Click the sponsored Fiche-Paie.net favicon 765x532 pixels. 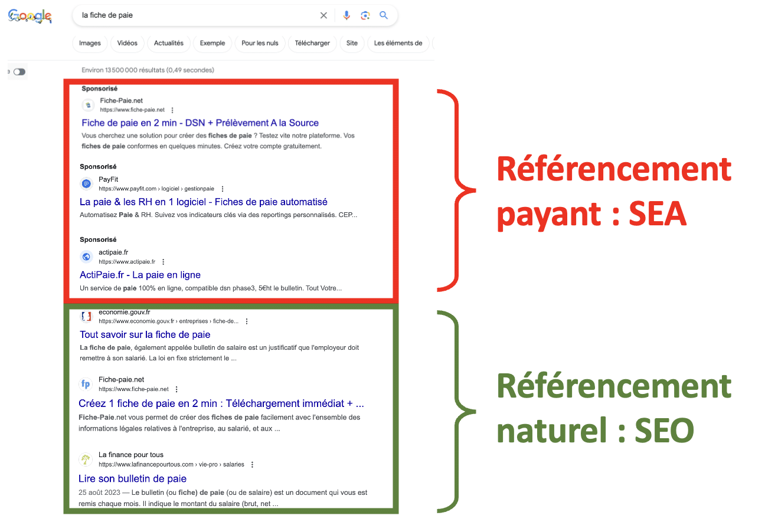click(x=88, y=105)
